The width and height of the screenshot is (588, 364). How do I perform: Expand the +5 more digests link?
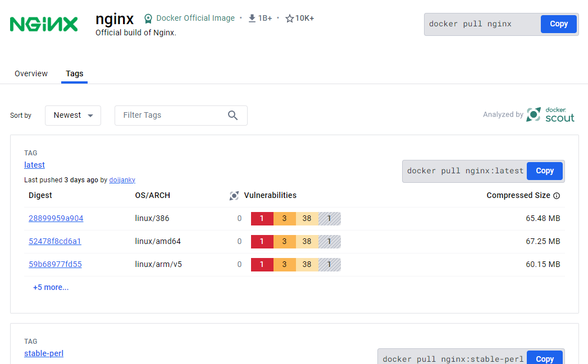51,287
